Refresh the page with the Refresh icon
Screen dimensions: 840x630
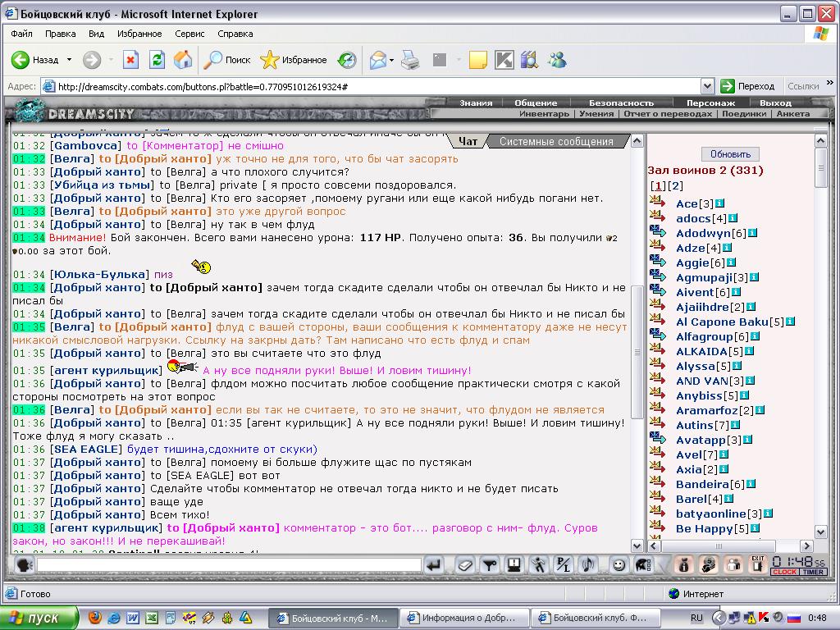[157, 60]
